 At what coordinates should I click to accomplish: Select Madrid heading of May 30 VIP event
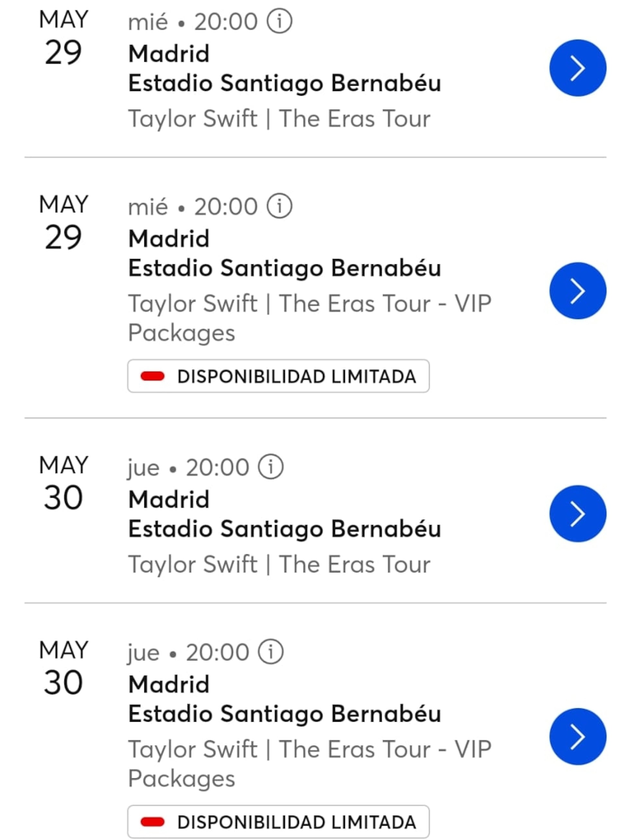pos(169,684)
